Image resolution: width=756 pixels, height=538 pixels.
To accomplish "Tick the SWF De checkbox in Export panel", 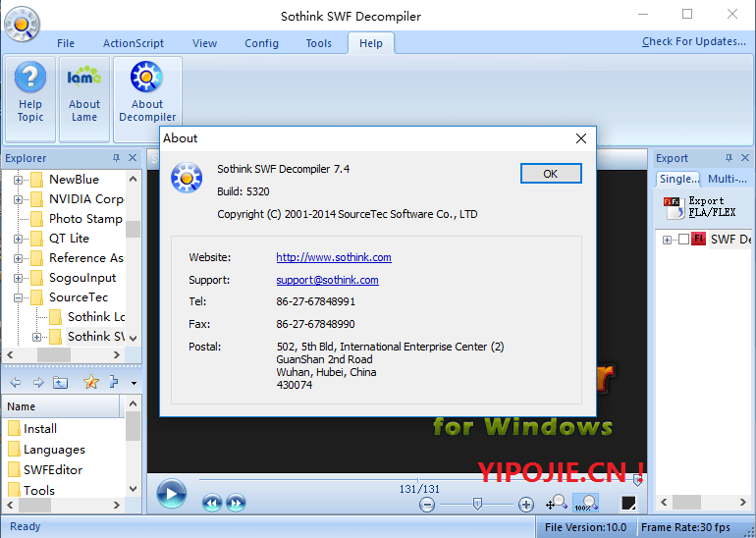I will [x=683, y=240].
